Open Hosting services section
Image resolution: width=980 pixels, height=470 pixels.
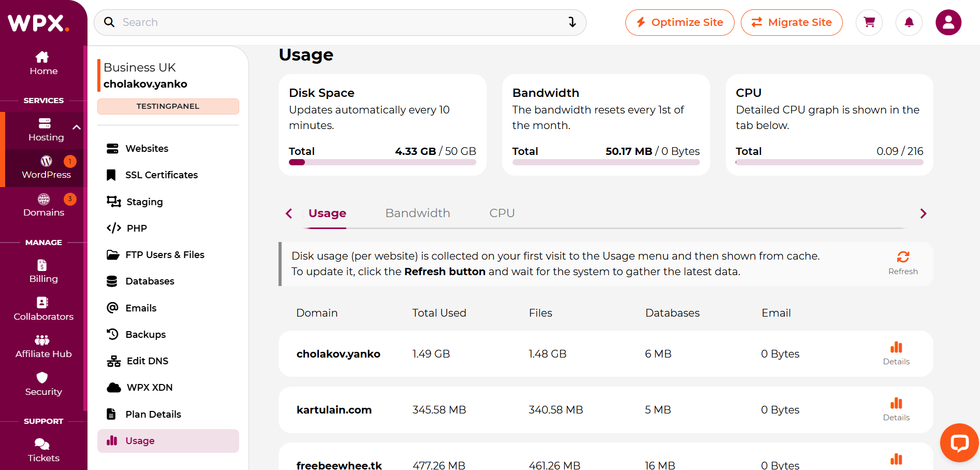pos(46,130)
